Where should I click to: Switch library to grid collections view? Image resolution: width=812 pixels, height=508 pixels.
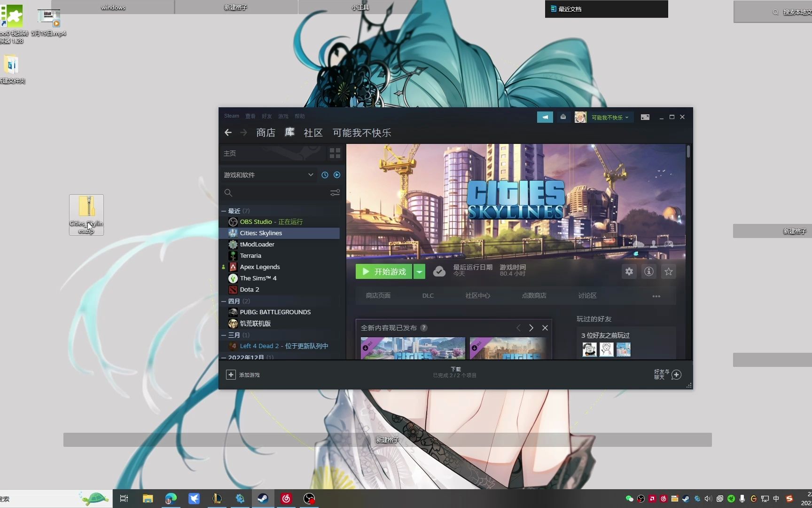335,153
